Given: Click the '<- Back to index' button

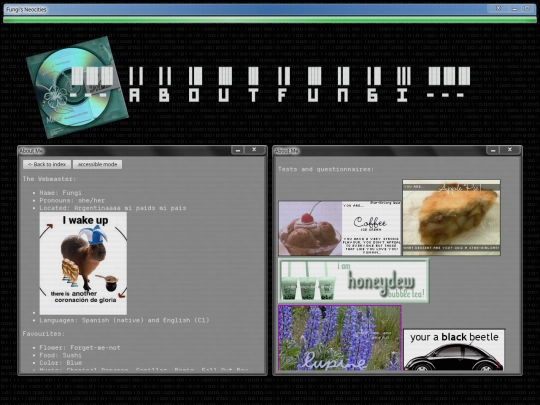Looking at the screenshot, I should 47,164.
